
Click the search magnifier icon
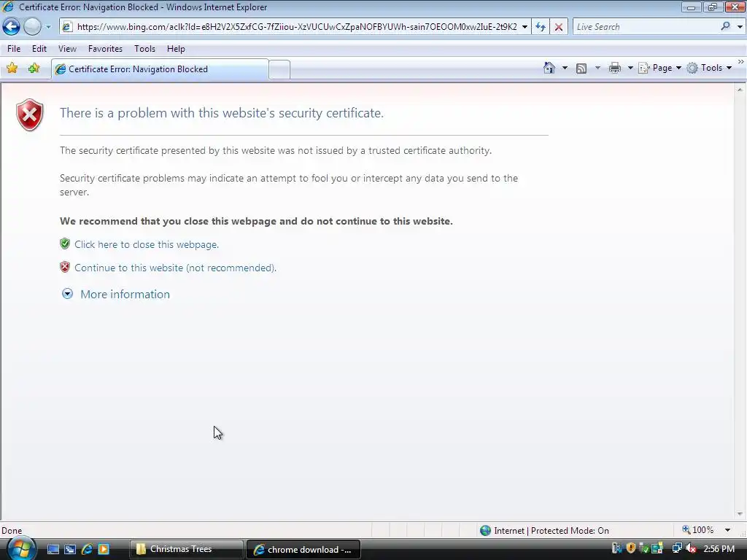(725, 26)
